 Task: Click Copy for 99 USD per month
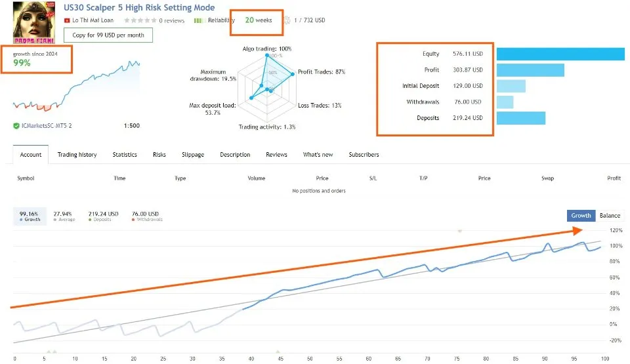click(x=108, y=35)
